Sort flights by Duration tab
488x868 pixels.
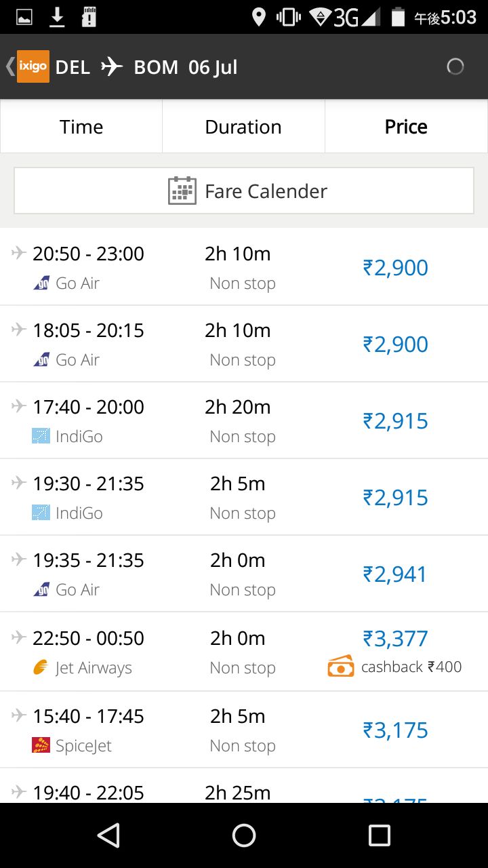(243, 127)
